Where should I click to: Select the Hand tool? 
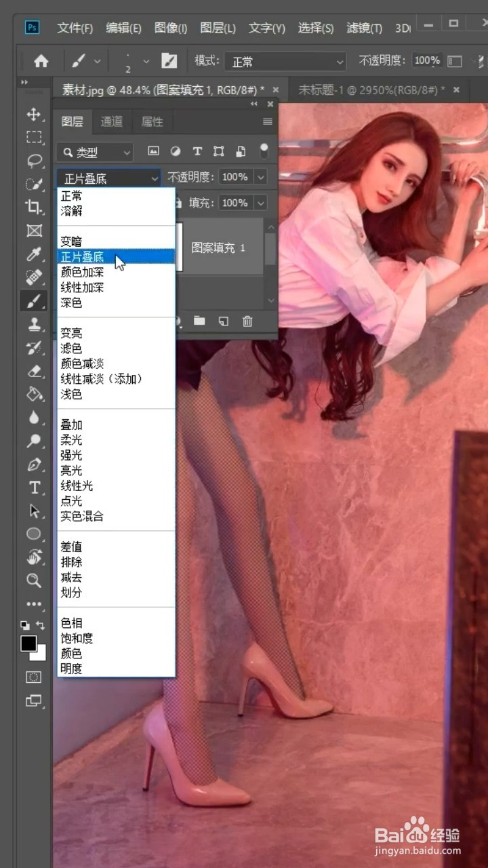coord(34,557)
